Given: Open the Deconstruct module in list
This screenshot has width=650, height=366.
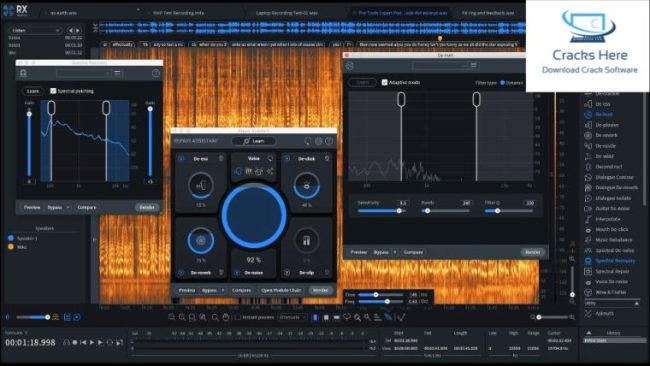Looking at the screenshot, I should pyautogui.click(x=603, y=167).
